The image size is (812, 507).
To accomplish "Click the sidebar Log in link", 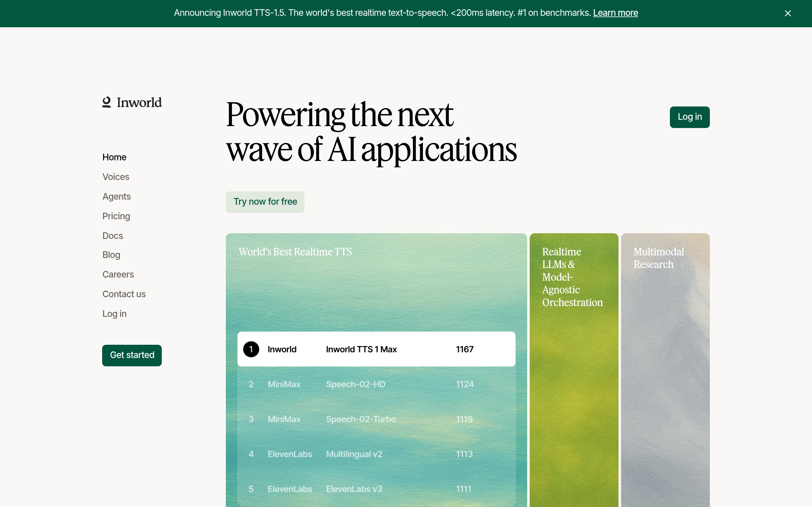I will (x=114, y=313).
